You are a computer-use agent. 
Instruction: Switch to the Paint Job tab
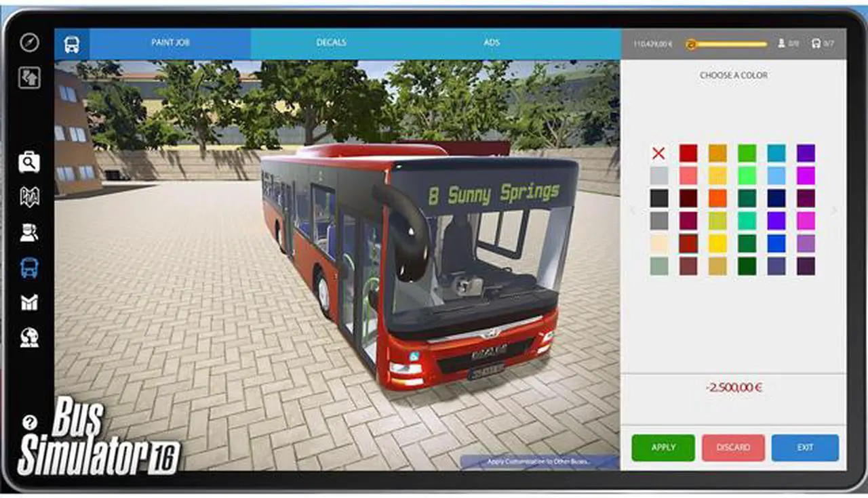(170, 43)
